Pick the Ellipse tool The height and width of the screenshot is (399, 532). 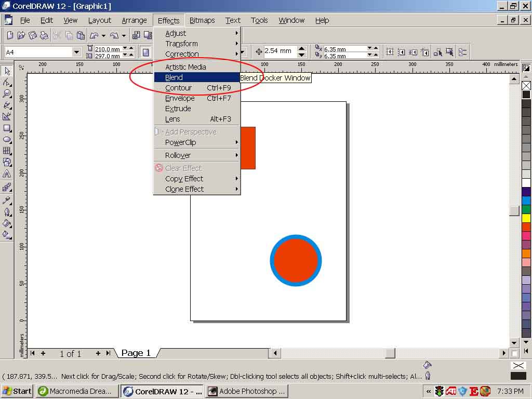click(7, 139)
